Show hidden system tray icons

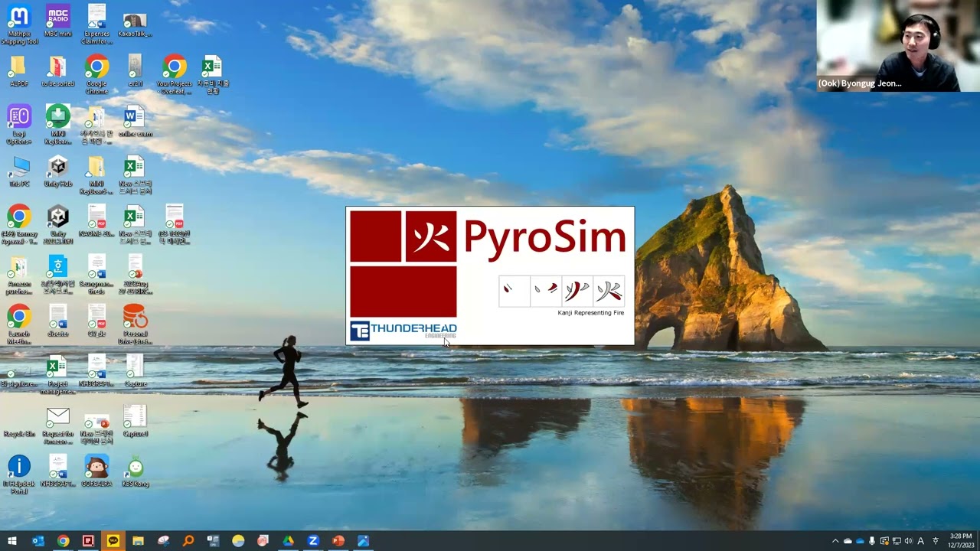point(835,541)
